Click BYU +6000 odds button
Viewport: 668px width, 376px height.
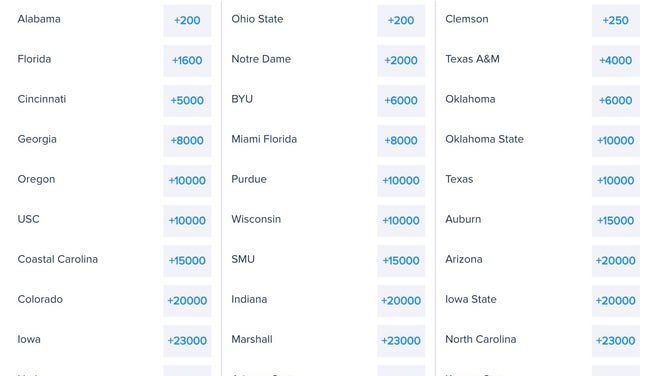tap(401, 100)
